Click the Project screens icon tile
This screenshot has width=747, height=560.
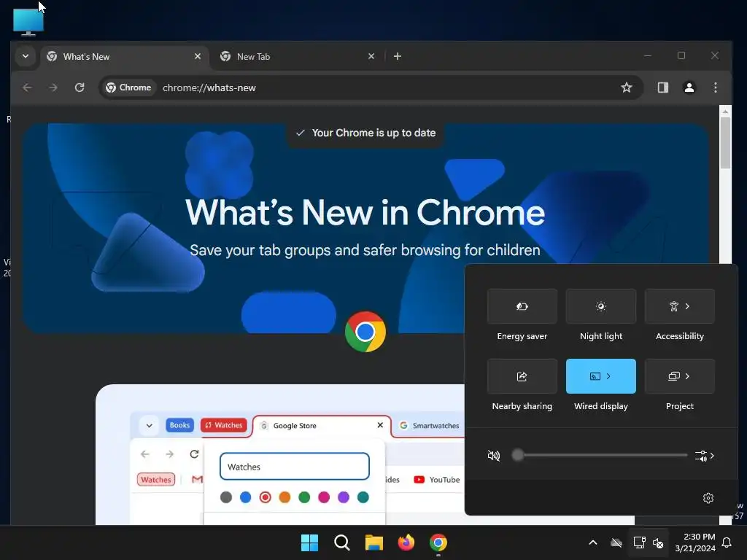pos(673,376)
